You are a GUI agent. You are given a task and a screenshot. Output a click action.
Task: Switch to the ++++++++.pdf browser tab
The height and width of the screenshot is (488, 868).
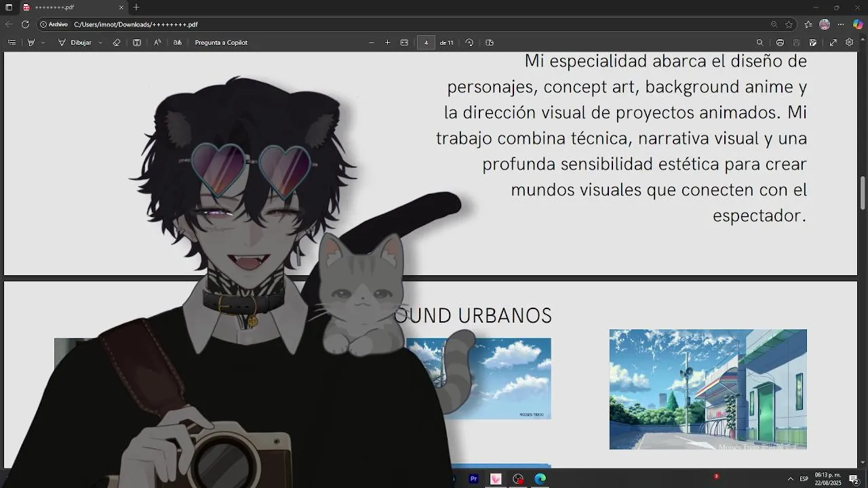74,7
